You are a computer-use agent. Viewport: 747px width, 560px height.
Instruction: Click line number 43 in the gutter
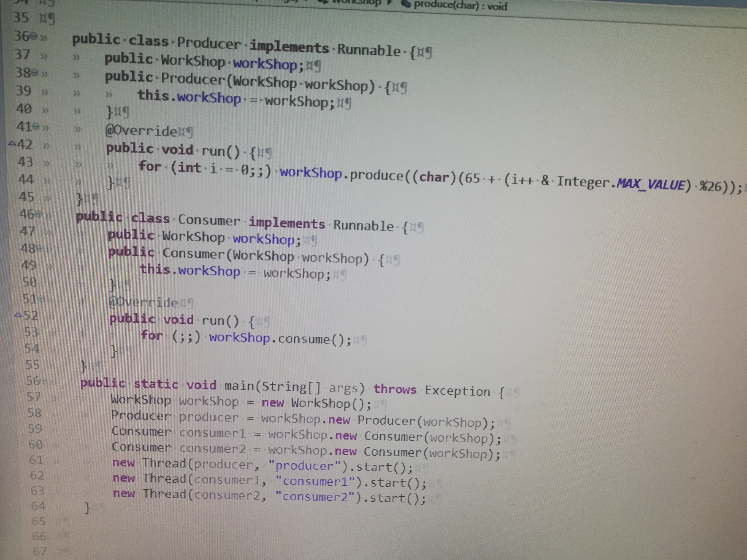tap(25, 162)
